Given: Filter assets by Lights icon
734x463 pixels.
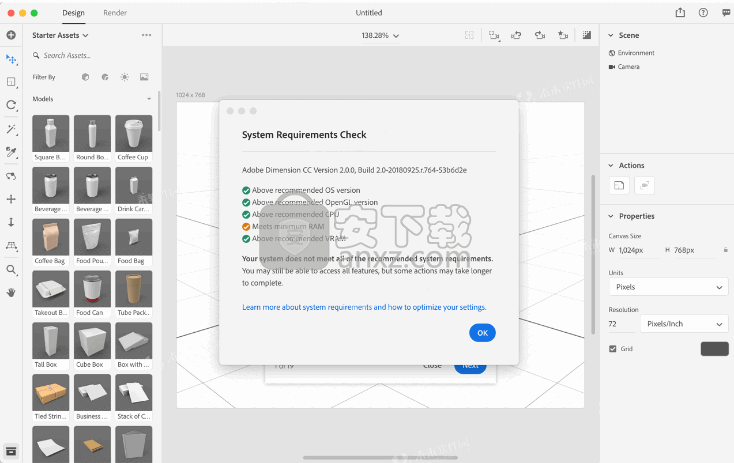Looking at the screenshot, I should click(x=125, y=77).
